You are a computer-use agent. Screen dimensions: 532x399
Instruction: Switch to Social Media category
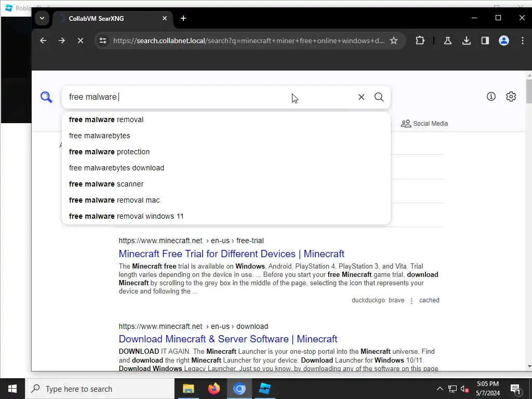(x=424, y=124)
